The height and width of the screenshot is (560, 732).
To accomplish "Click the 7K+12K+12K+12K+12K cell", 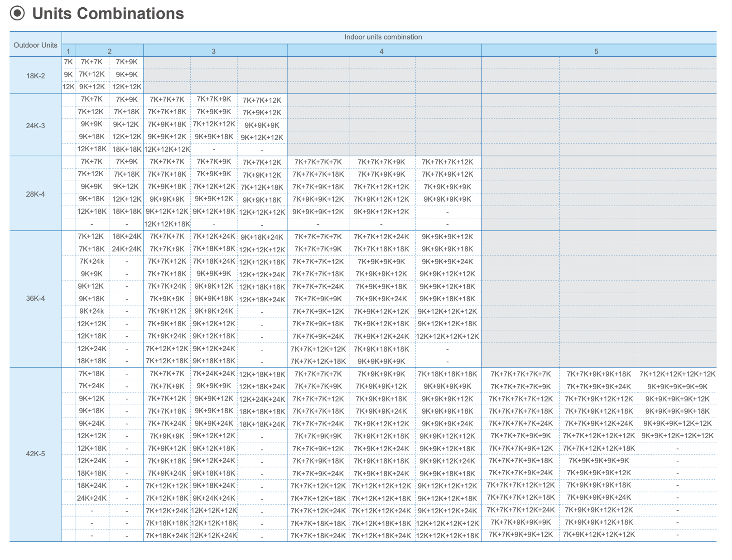I will [x=677, y=374].
